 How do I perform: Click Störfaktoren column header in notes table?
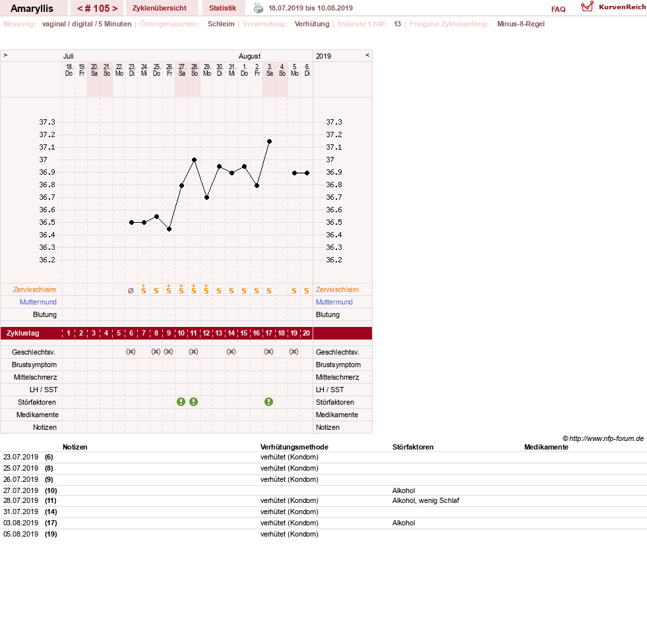tap(413, 447)
